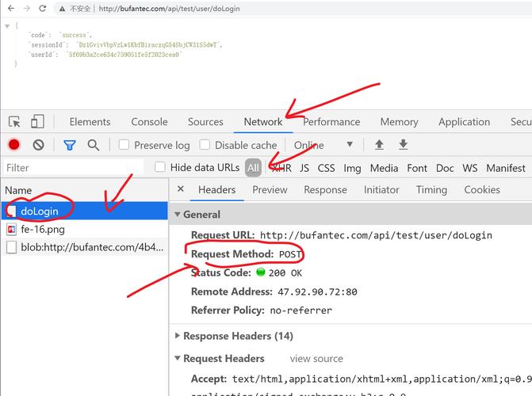This screenshot has width=532, height=396.
Task: Select the fe-16.png request row
Action: click(85, 229)
